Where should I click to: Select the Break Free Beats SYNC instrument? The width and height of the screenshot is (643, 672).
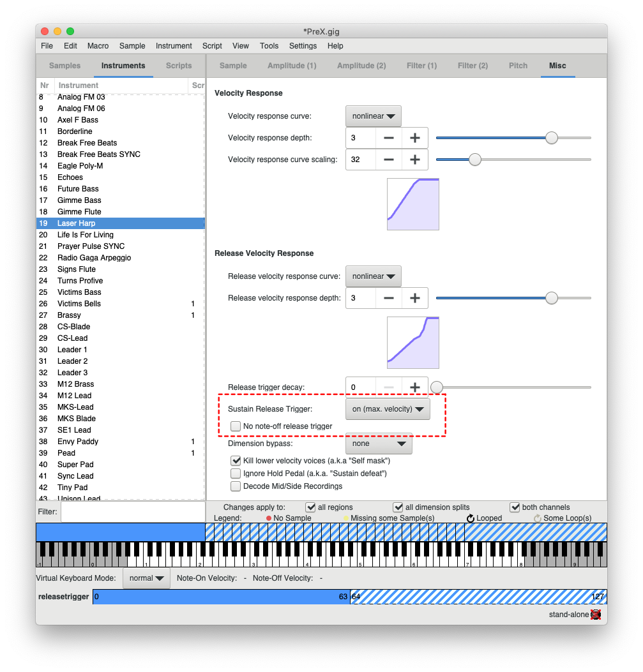point(121,154)
